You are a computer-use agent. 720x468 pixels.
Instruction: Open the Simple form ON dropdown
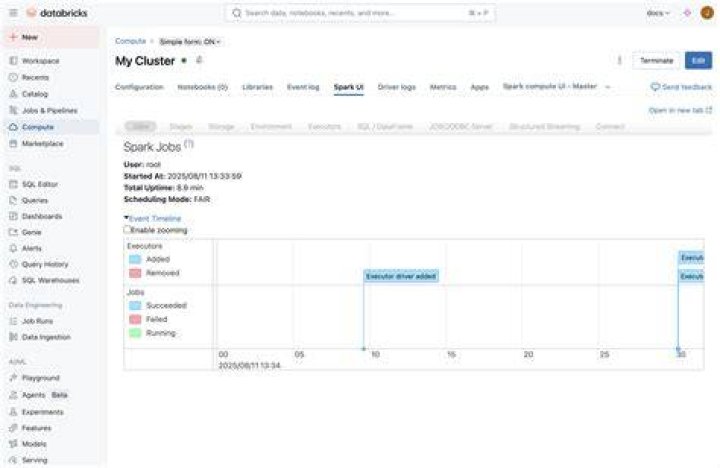tap(189, 42)
